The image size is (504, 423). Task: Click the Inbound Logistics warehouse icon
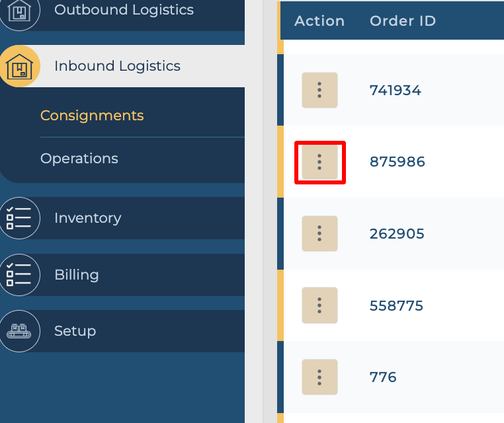[x=19, y=67]
